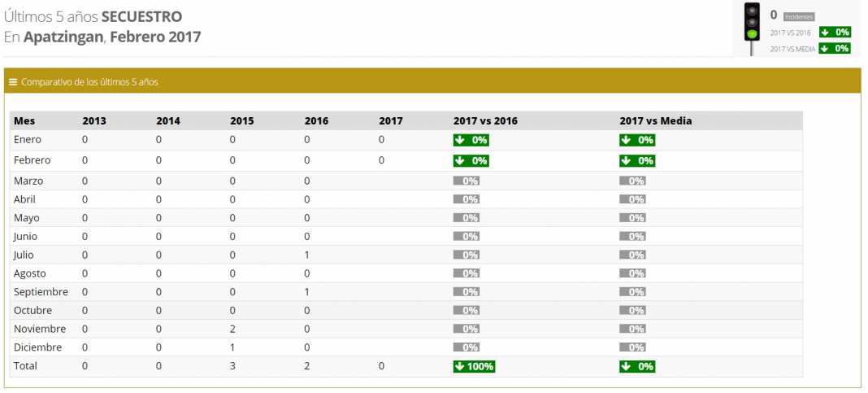Click Enero 2017 vs Media down-arrow badge
Viewport: 868px width, 393px height.
[x=637, y=140]
